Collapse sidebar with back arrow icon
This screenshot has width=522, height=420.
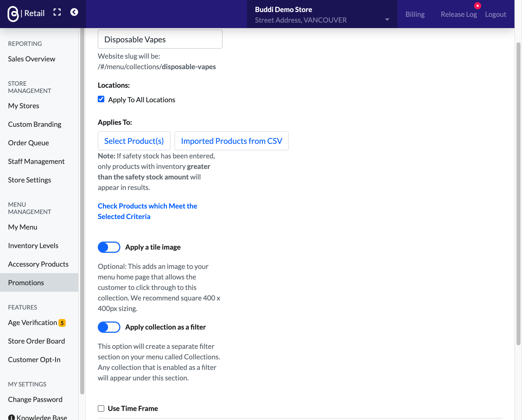tap(74, 12)
